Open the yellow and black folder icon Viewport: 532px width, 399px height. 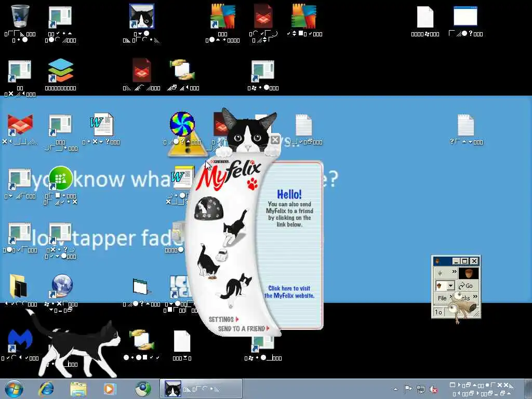19,286
